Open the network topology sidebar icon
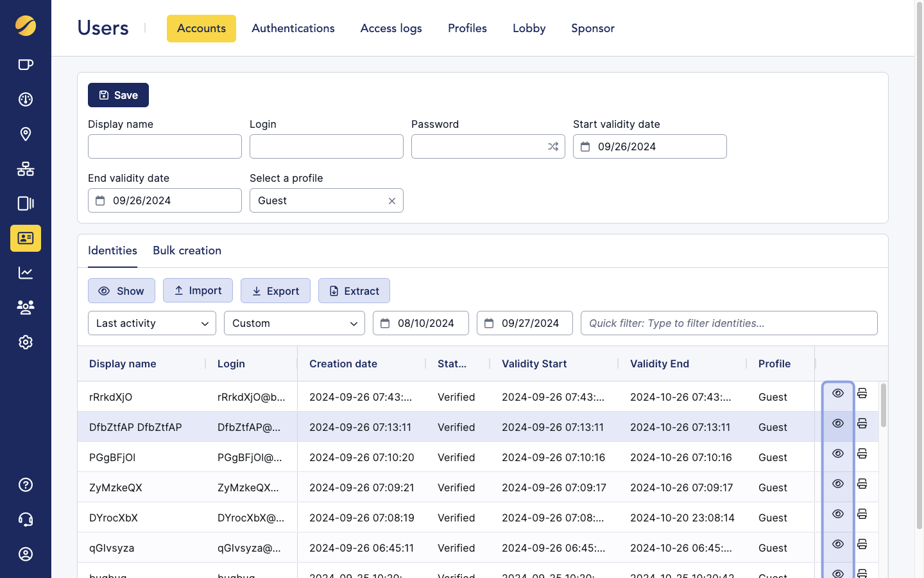924x578 pixels. coord(26,169)
